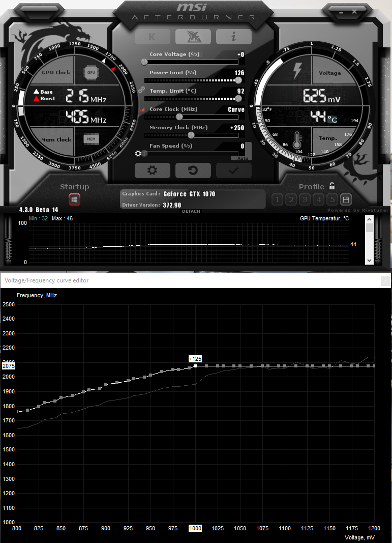Click the GPU Temperatur graph title
This screenshot has width=392, height=543.
click(x=324, y=218)
